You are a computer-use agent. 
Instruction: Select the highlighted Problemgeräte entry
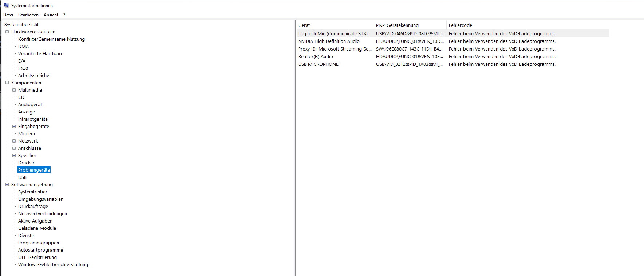click(34, 170)
